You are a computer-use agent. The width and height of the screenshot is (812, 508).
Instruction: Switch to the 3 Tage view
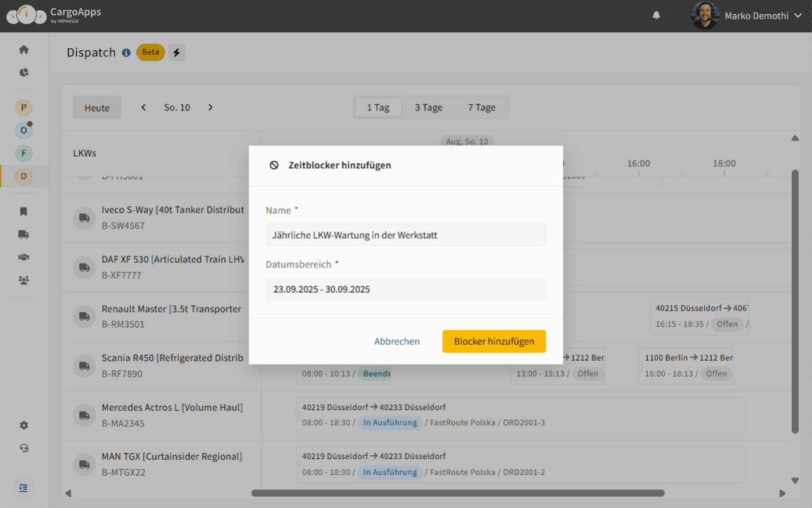[x=429, y=107]
